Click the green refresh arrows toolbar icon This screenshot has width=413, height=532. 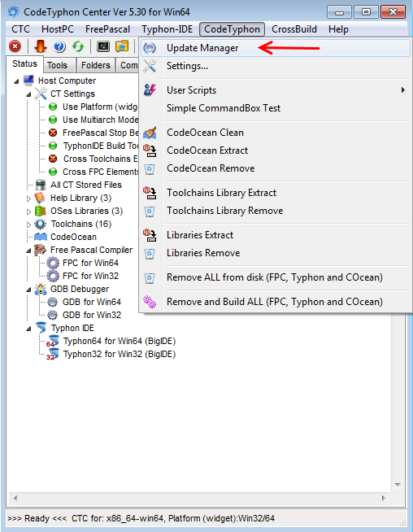coord(78,46)
